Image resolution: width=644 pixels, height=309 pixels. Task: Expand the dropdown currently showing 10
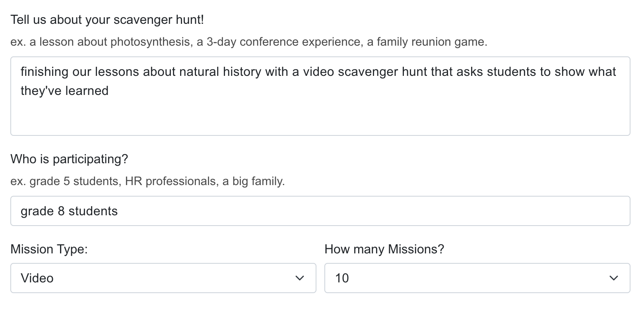477,278
